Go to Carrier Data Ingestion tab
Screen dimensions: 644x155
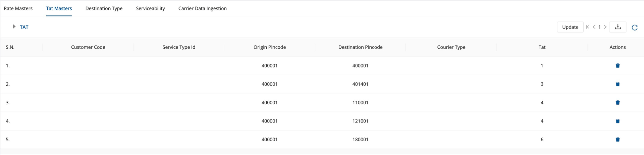tap(202, 8)
